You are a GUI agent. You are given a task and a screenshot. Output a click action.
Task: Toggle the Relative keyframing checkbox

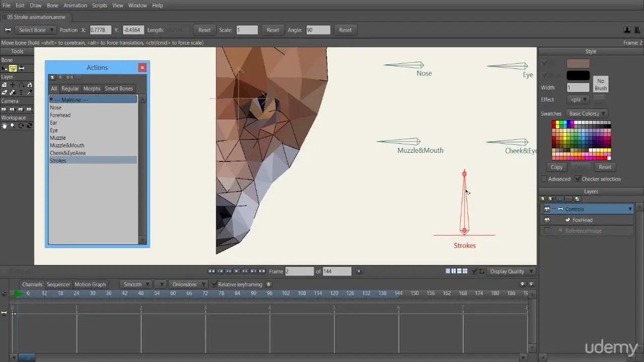pos(214,285)
